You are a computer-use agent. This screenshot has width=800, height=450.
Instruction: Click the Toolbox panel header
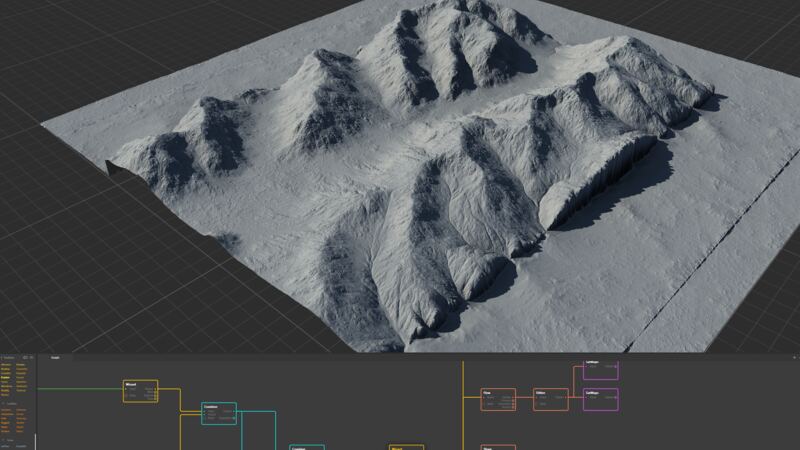[x=10, y=358]
